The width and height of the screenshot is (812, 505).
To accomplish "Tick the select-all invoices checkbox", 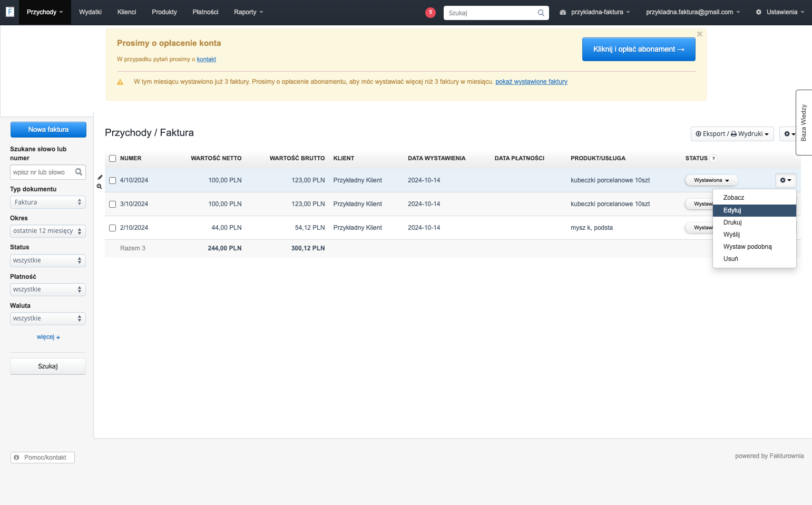I will (x=112, y=158).
